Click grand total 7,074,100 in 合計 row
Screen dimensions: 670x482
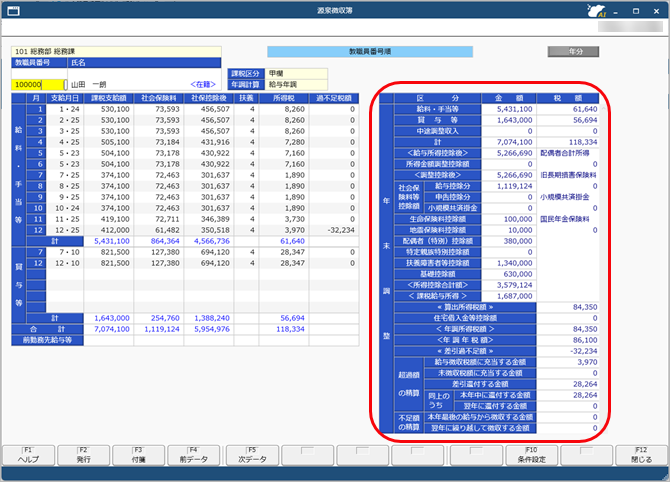[109, 329]
